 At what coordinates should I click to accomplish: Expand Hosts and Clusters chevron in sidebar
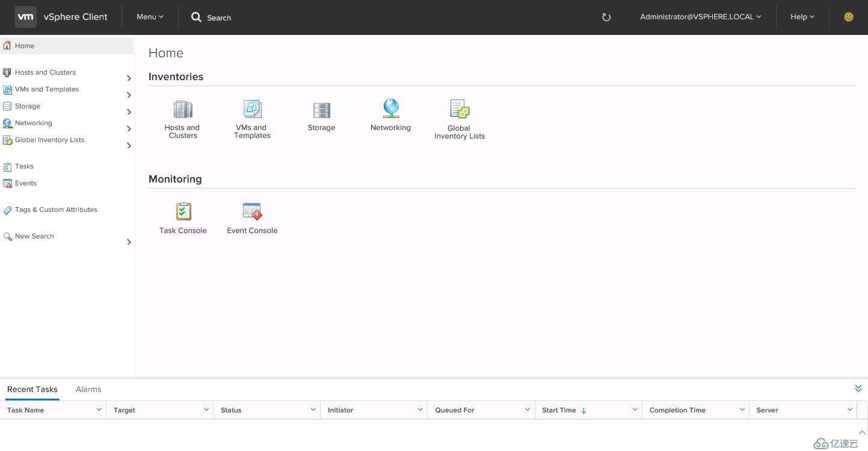click(x=129, y=78)
